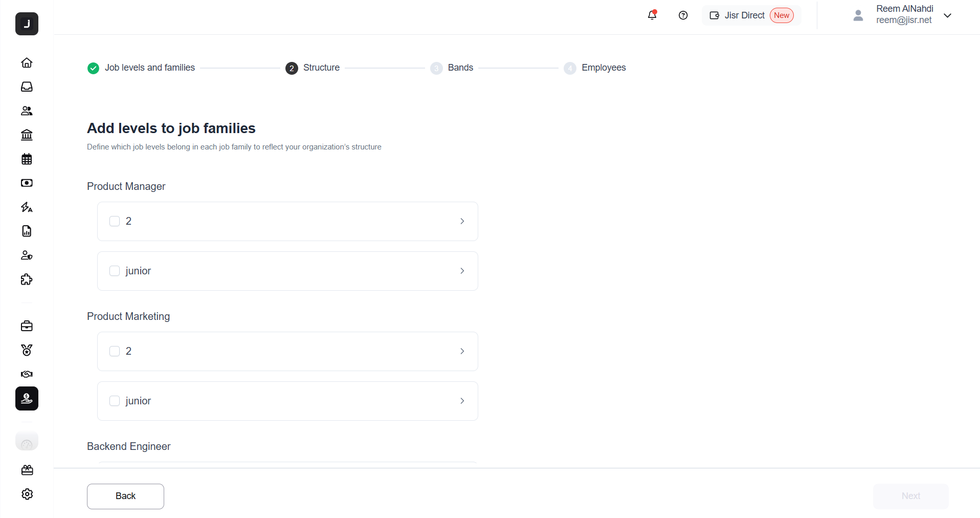
Task: Open the Home icon in sidebar
Action: tap(27, 62)
